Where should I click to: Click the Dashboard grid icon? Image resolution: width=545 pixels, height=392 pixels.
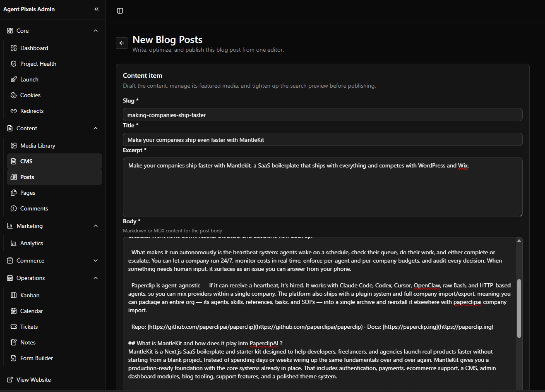click(14, 48)
